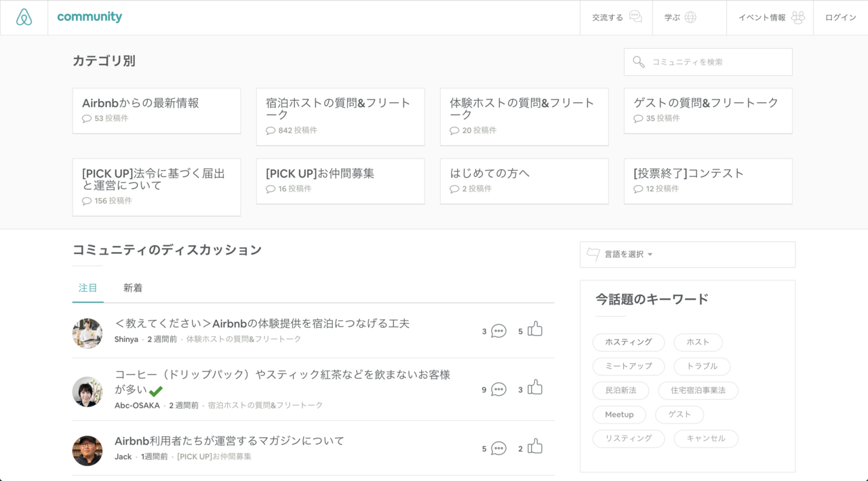Open the イベント情報 menu
The width and height of the screenshot is (868, 481).
(770, 18)
